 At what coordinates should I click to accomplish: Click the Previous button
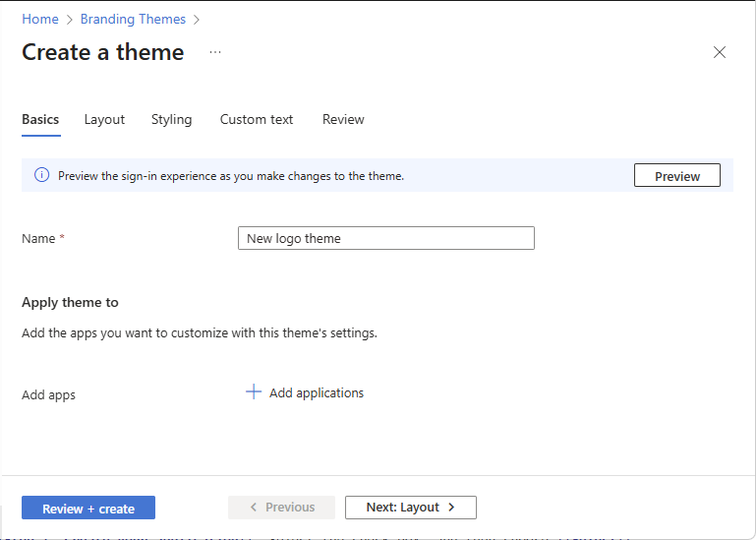tap(281, 508)
